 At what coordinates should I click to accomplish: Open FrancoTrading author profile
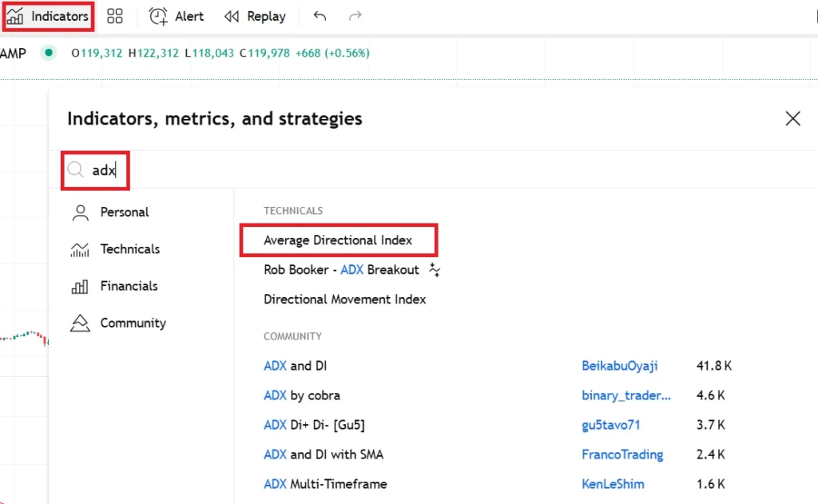point(621,454)
